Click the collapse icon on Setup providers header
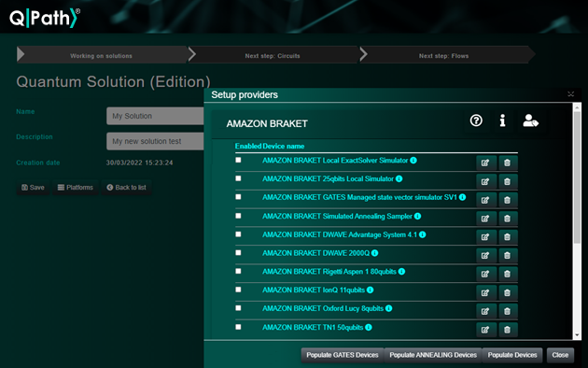 [x=571, y=94]
